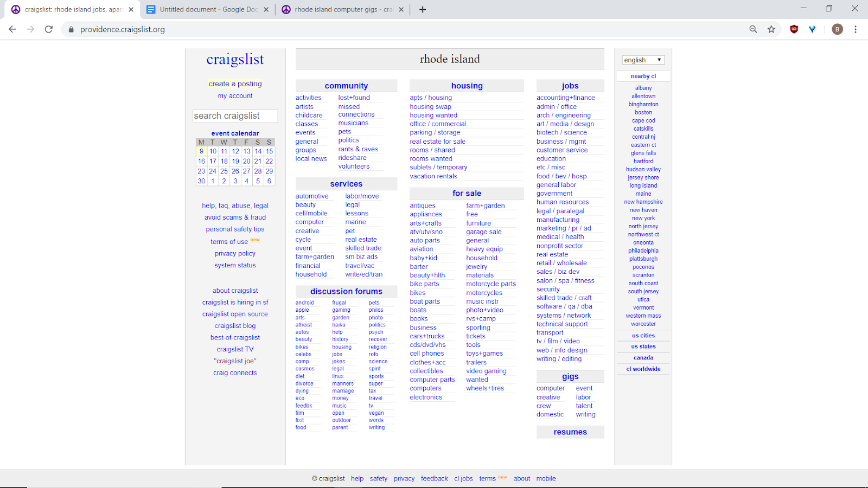Close the rhode island computer gigs tab
The height and width of the screenshot is (488, 868).
pos(401,9)
